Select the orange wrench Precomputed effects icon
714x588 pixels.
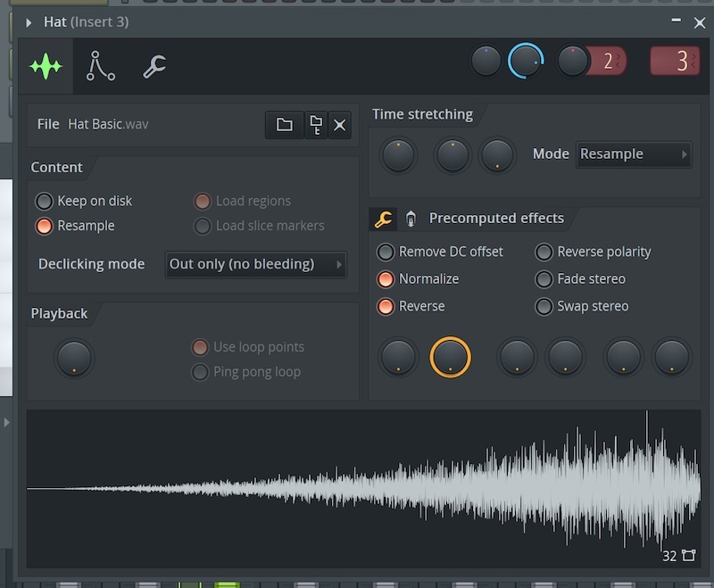[383, 219]
